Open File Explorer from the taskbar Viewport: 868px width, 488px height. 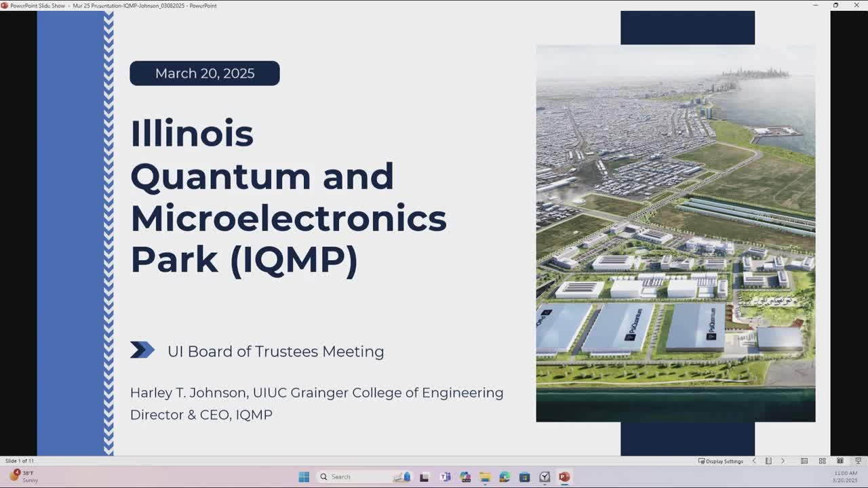click(485, 477)
